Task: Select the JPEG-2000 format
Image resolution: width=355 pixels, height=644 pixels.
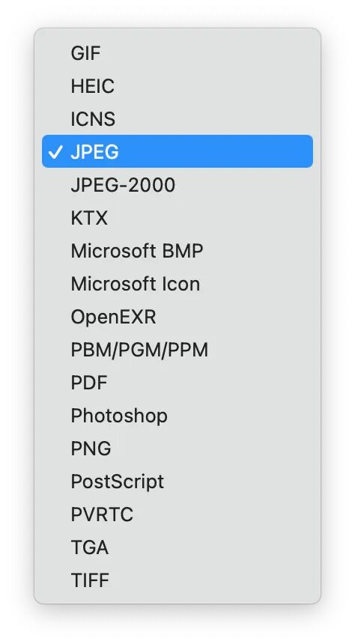Action: 177,184
